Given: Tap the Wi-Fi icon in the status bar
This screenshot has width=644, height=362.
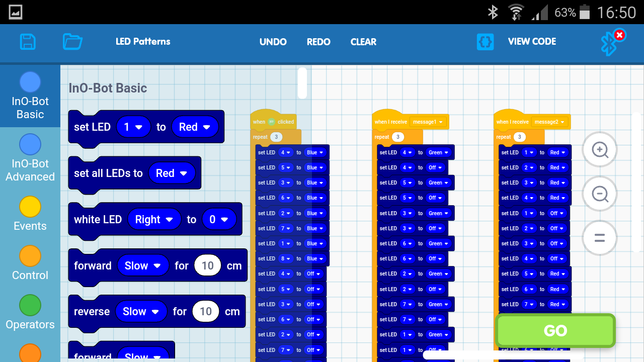Looking at the screenshot, I should [x=516, y=12].
